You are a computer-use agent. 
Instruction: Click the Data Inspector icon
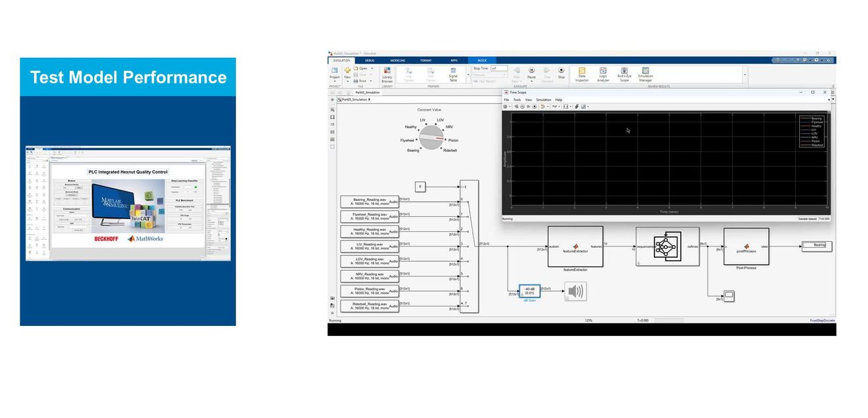pyautogui.click(x=582, y=74)
